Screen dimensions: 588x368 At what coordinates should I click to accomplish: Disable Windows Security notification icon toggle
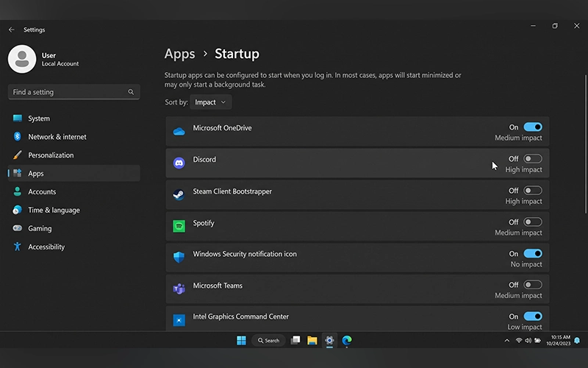tap(533, 253)
